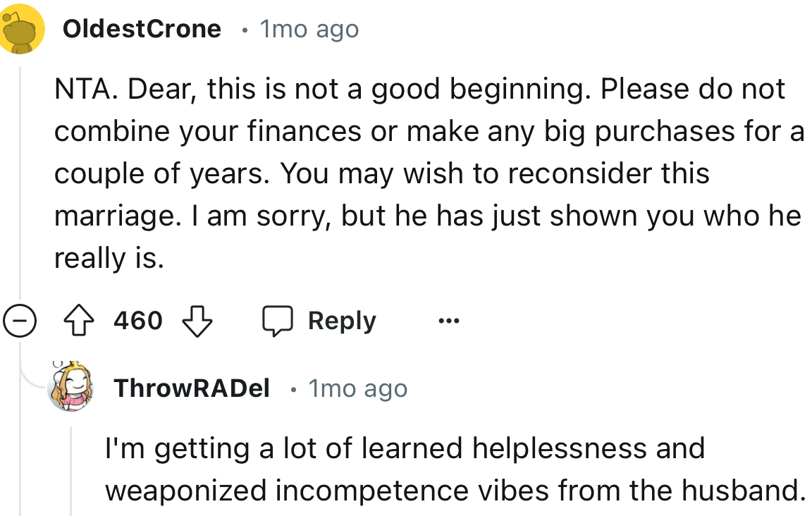Viewport: 812px width, 516px height.
Task: Click Reply to OldestCrone's comment
Action: (341, 320)
